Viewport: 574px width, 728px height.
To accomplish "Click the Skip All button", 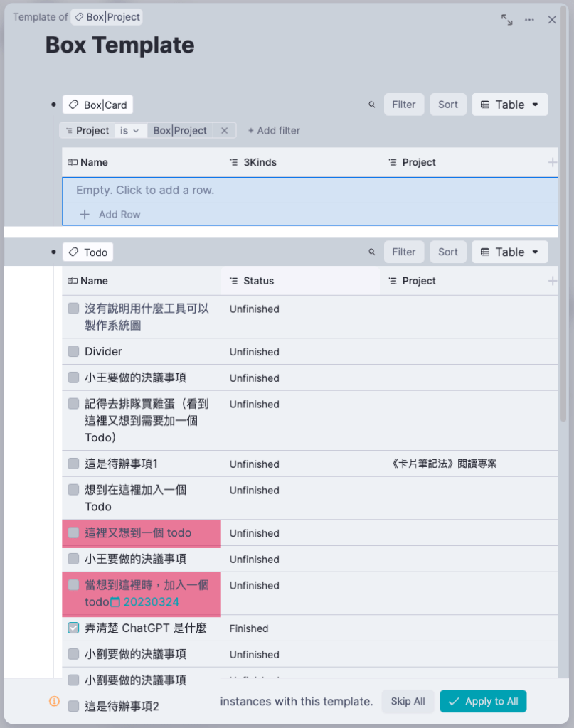I will (408, 701).
